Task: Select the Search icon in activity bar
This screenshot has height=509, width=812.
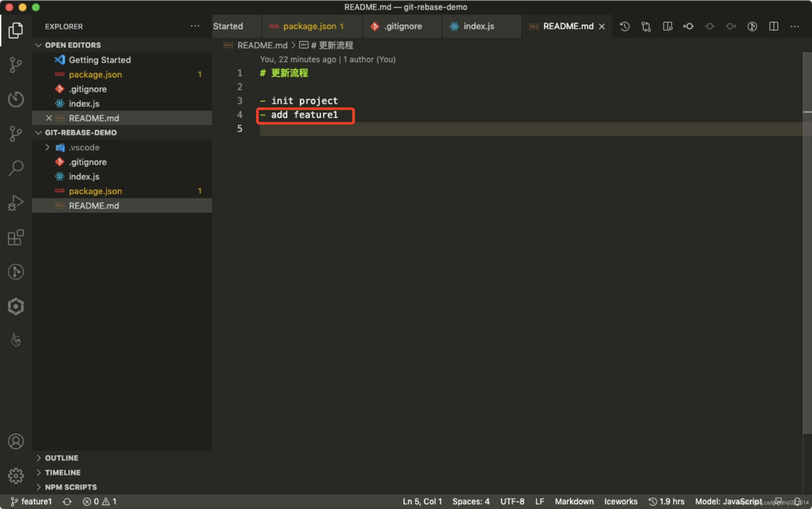Action: [16, 167]
